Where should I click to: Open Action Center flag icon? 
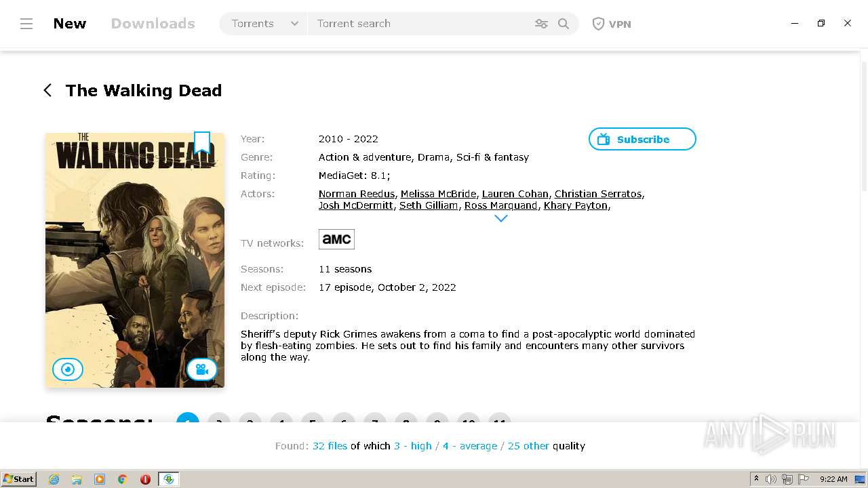pyautogui.click(x=804, y=479)
